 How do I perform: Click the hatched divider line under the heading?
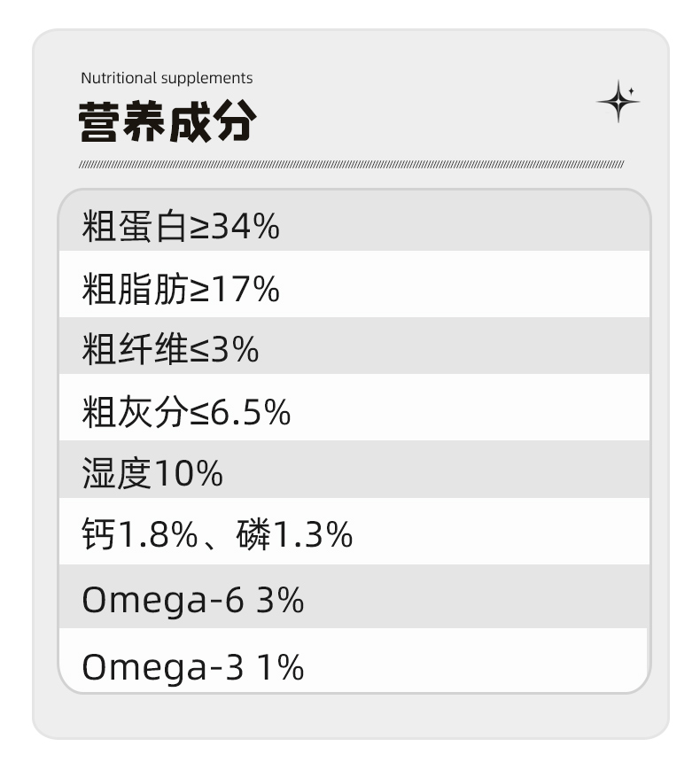(x=351, y=164)
